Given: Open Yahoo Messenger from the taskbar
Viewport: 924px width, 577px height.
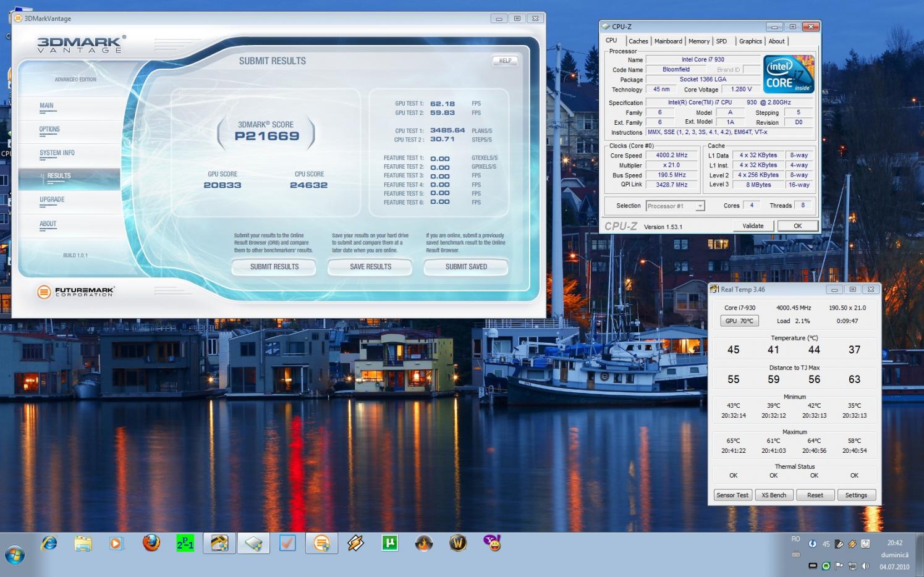Looking at the screenshot, I should [492, 544].
